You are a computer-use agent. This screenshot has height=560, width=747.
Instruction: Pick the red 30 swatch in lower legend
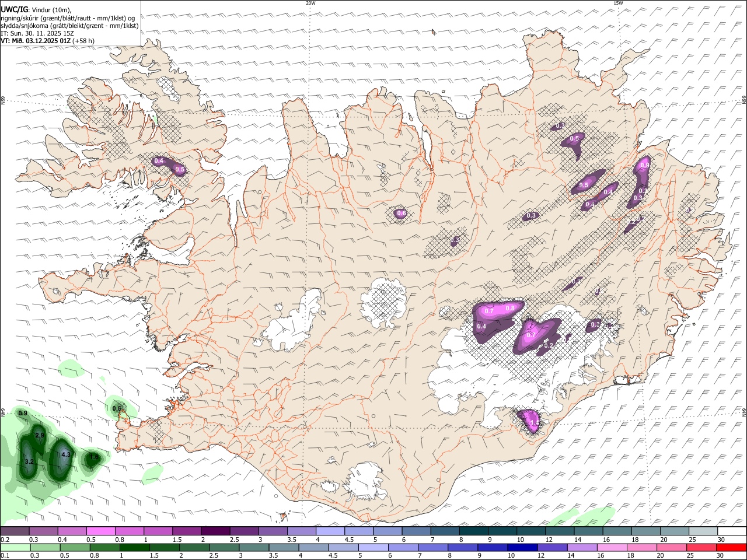731,548
